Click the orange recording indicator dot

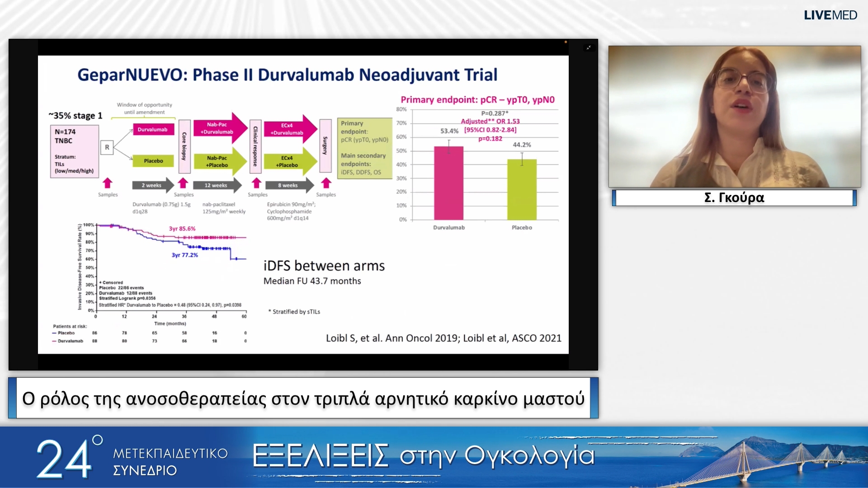coord(566,42)
